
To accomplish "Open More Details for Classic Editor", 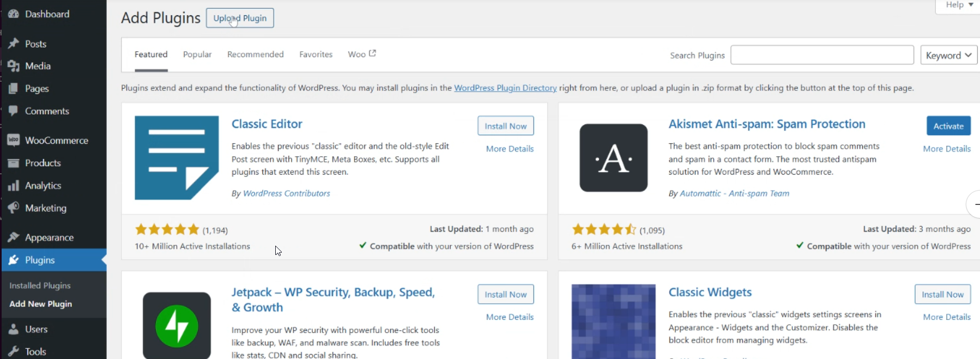I will pos(510,149).
